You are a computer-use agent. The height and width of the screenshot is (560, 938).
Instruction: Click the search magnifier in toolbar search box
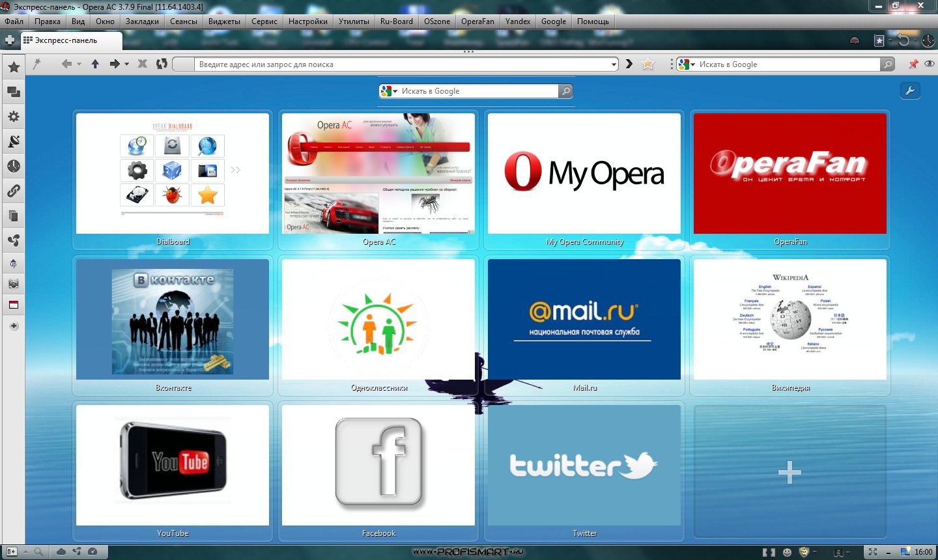(x=887, y=64)
